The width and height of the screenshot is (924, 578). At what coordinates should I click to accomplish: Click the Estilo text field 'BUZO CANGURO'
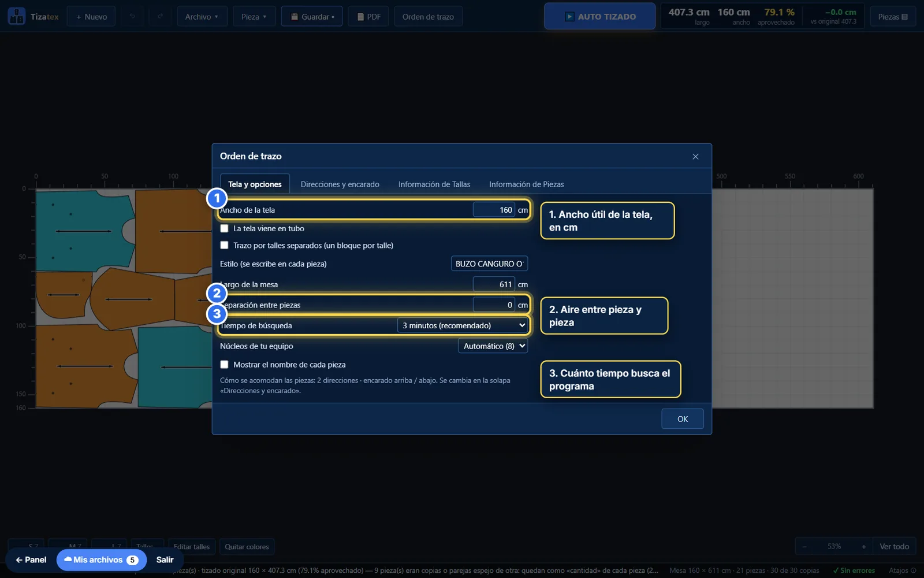[489, 264]
